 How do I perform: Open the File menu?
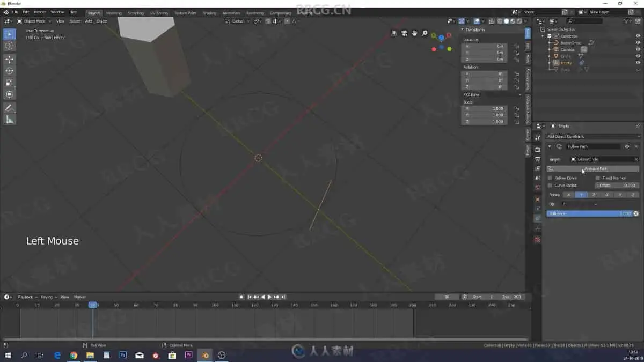pyautogui.click(x=14, y=12)
